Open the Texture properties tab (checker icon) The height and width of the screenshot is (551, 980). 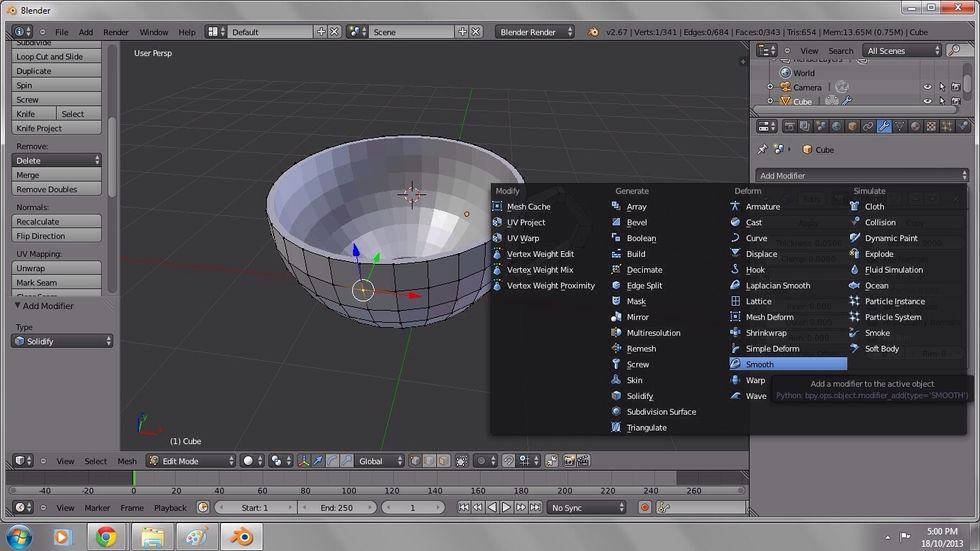[931, 127]
